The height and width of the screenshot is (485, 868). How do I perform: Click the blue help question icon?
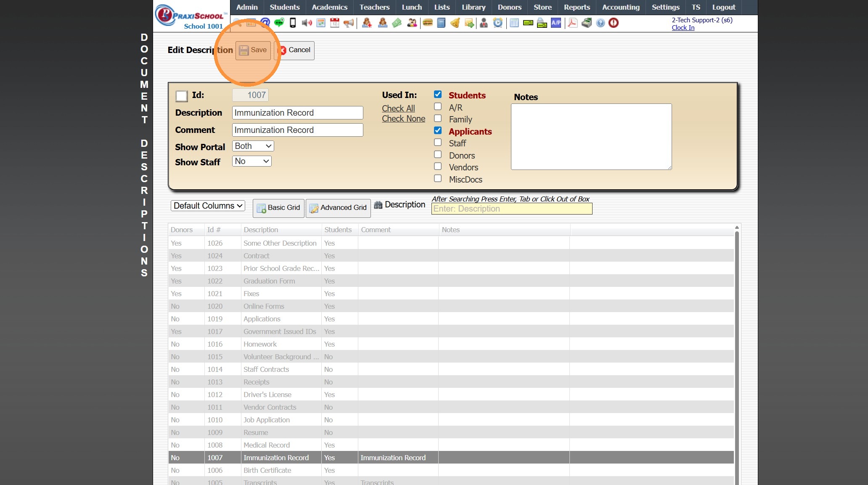[x=601, y=23]
